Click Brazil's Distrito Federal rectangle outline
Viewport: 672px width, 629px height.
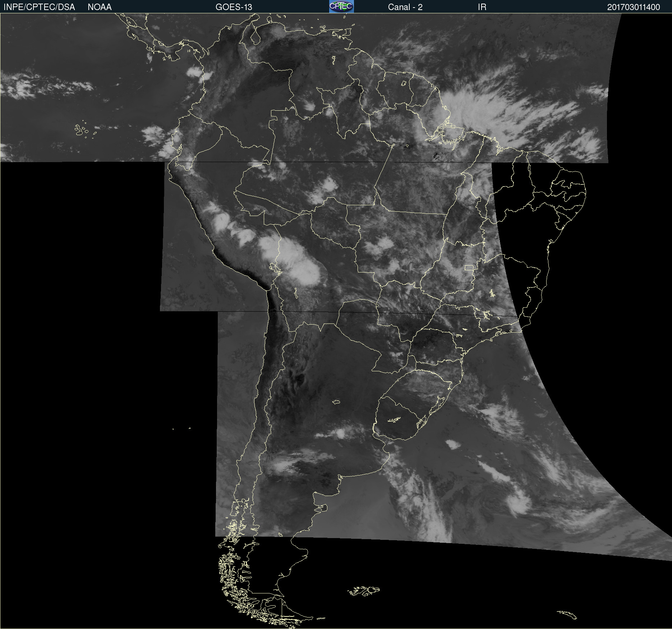[x=469, y=267]
